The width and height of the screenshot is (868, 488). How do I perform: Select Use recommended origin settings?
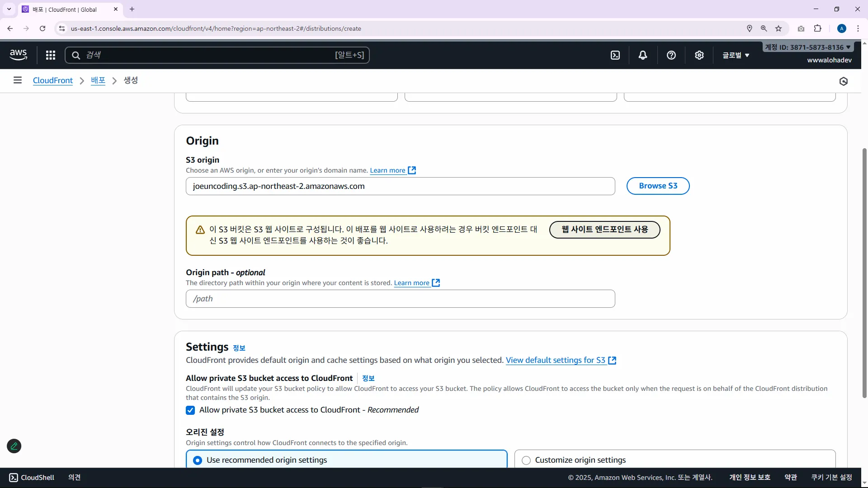click(198, 460)
